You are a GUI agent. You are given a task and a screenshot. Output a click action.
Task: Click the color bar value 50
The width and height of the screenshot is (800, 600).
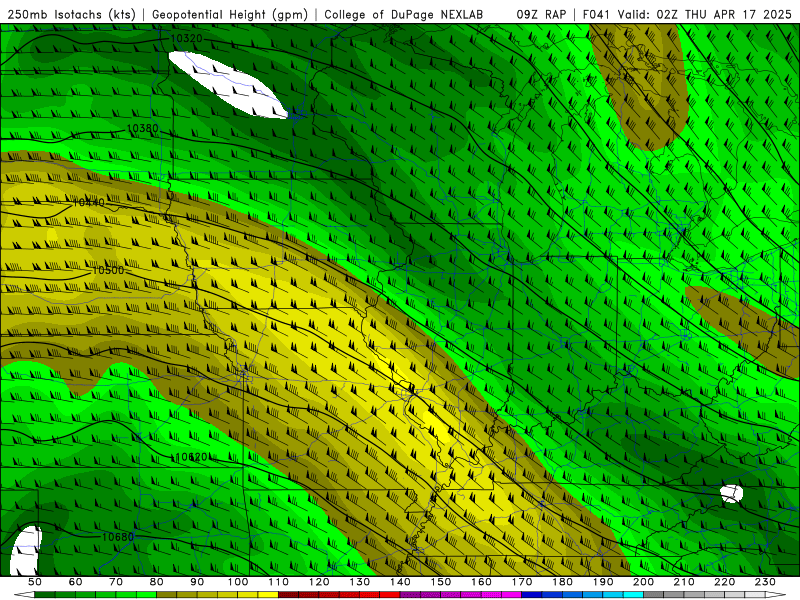click(34, 582)
